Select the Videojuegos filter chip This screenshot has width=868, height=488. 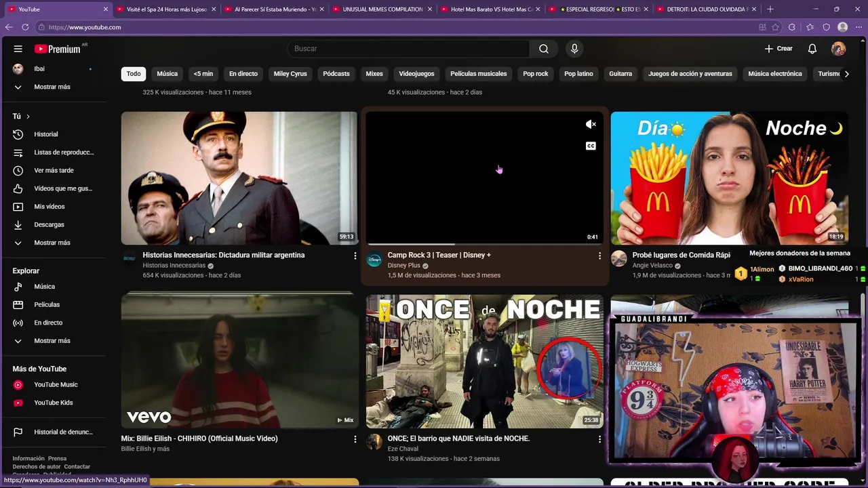click(416, 74)
